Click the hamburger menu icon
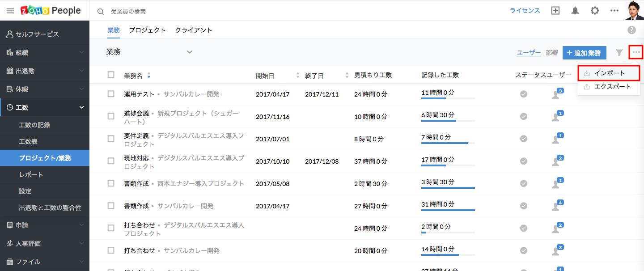 coord(10,11)
